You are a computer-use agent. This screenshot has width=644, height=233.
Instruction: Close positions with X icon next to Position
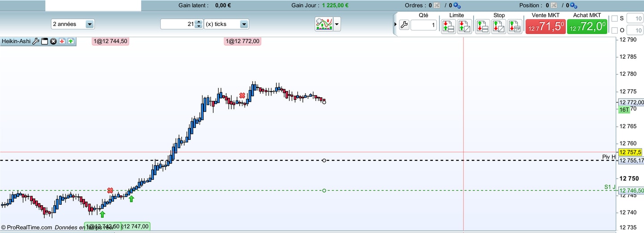[x=554, y=5]
